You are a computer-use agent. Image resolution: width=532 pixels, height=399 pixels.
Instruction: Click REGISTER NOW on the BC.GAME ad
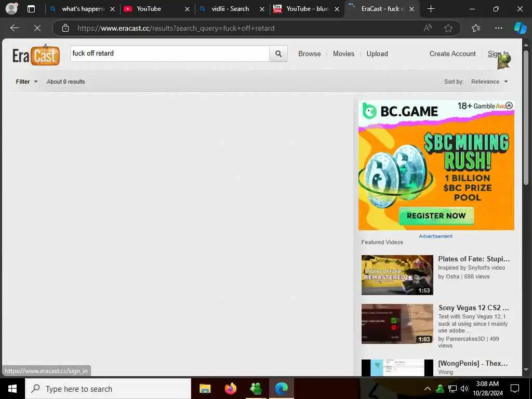click(436, 216)
